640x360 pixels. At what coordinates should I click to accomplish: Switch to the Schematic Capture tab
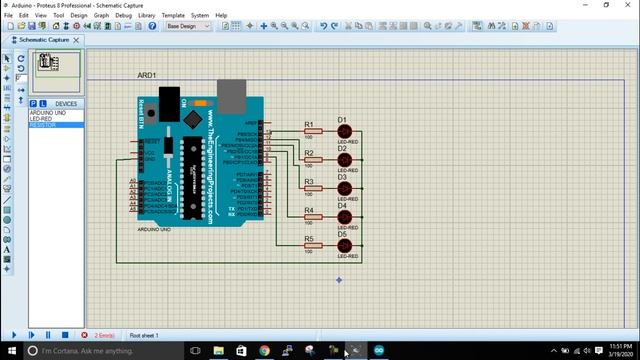tap(44, 40)
